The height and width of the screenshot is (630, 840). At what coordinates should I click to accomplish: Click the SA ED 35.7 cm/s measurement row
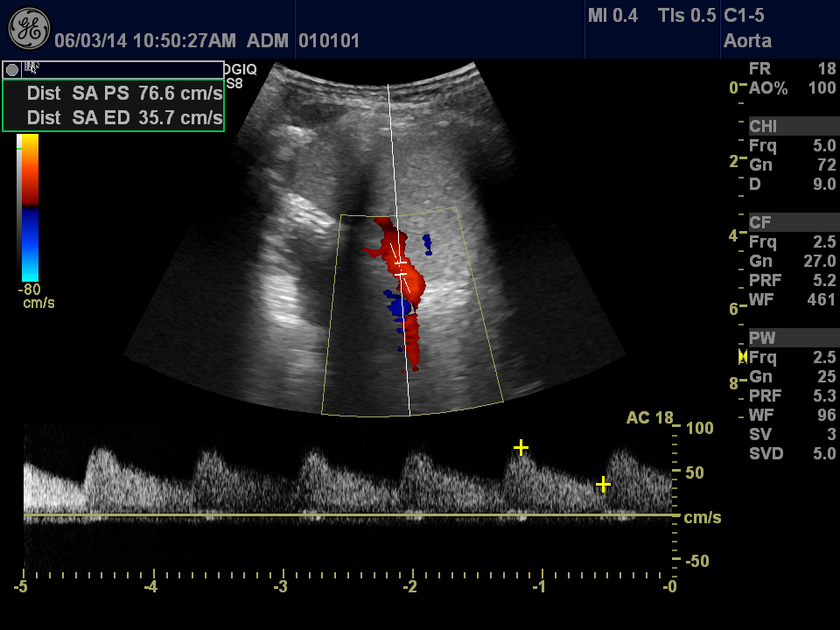[x=124, y=118]
